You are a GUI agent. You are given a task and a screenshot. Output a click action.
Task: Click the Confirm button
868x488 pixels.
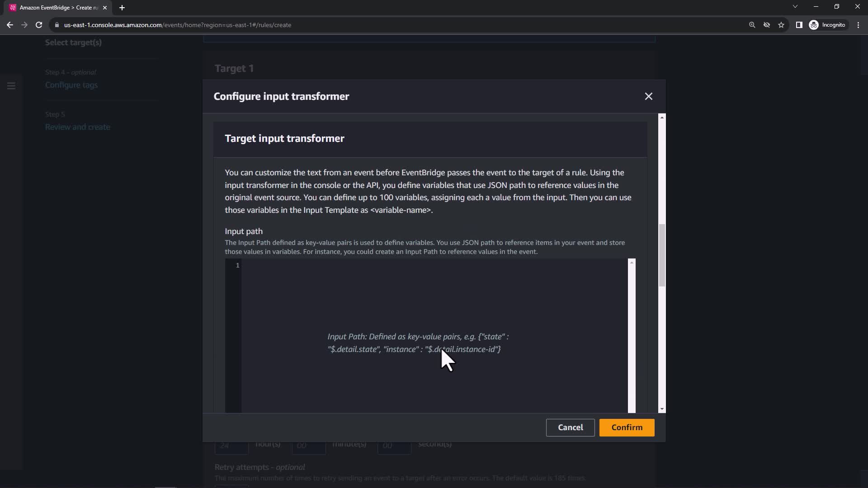click(x=627, y=427)
